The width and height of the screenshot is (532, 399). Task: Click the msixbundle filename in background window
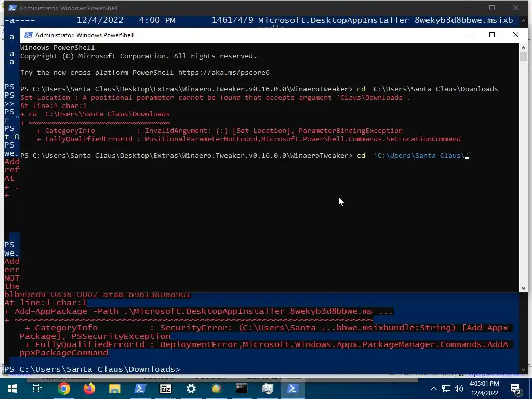[386, 20]
